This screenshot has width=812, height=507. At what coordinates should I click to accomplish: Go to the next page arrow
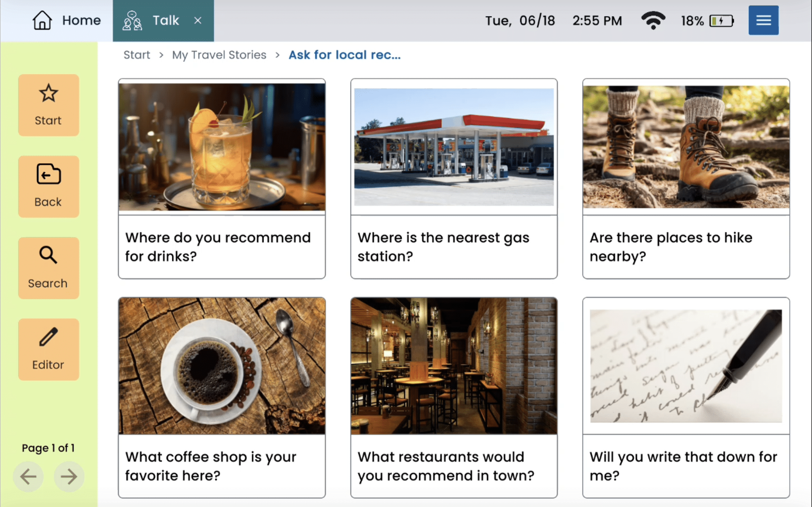click(x=69, y=476)
